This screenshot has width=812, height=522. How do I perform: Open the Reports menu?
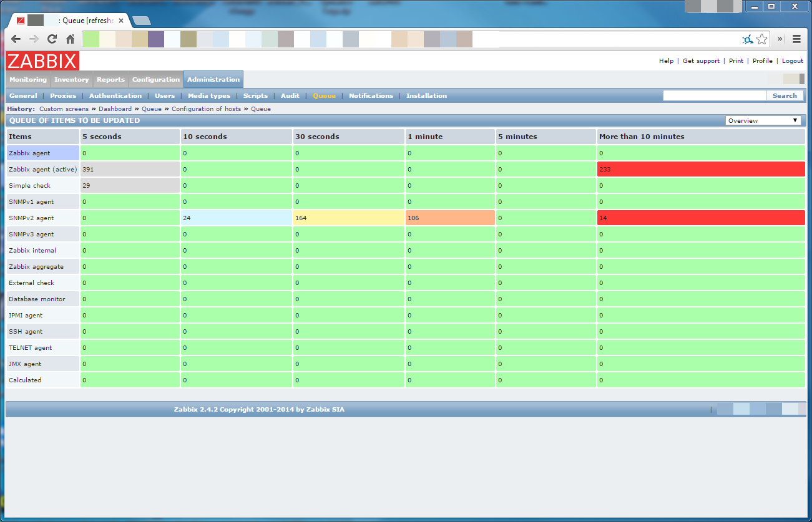(111, 80)
